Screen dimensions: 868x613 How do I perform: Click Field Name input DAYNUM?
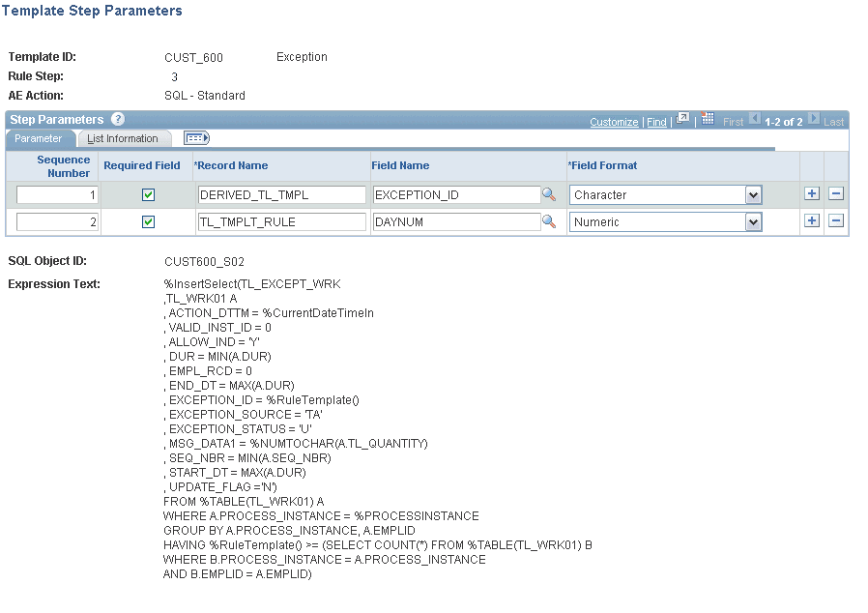point(456,222)
